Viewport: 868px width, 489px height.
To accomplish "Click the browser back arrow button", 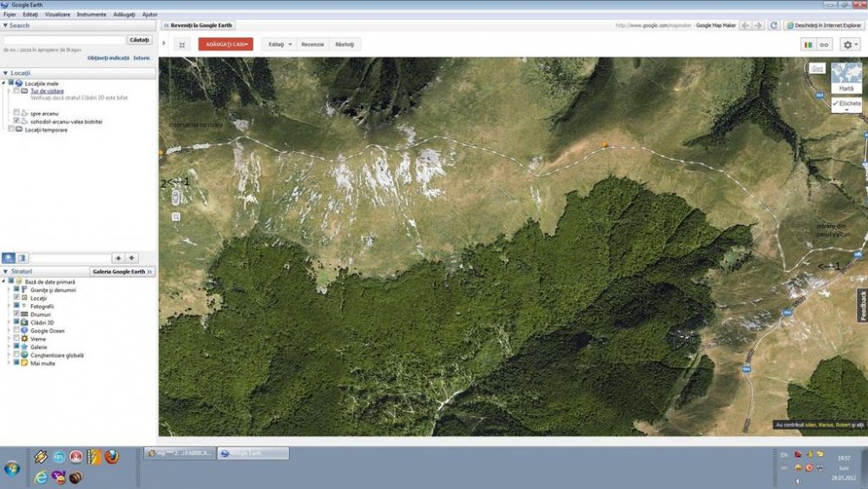I will click(746, 25).
